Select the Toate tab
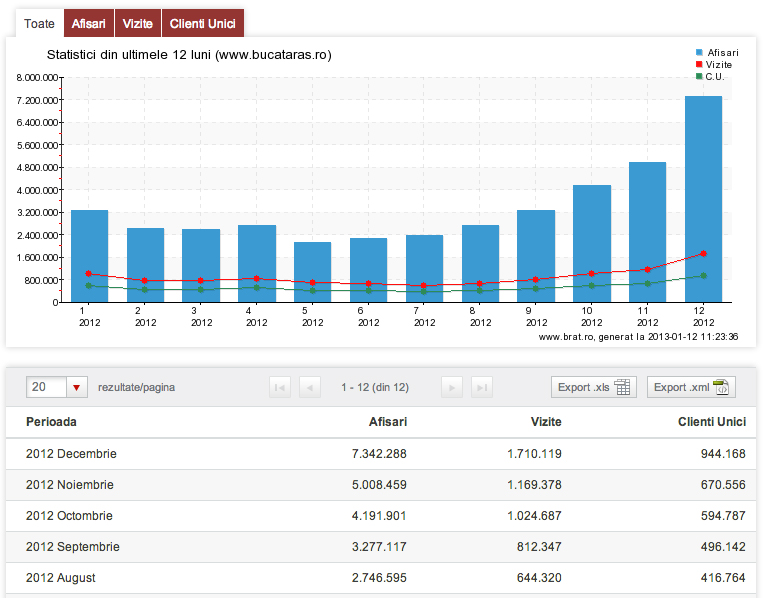Viewport: 764px width, 598px height. click(39, 23)
